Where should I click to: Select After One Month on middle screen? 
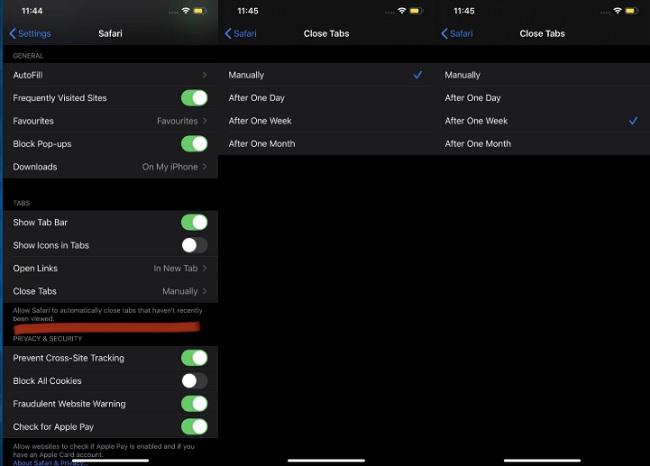click(x=326, y=144)
